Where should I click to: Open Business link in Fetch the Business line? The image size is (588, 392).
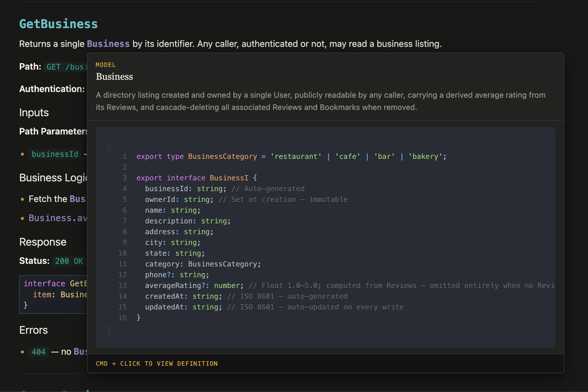tap(78, 199)
